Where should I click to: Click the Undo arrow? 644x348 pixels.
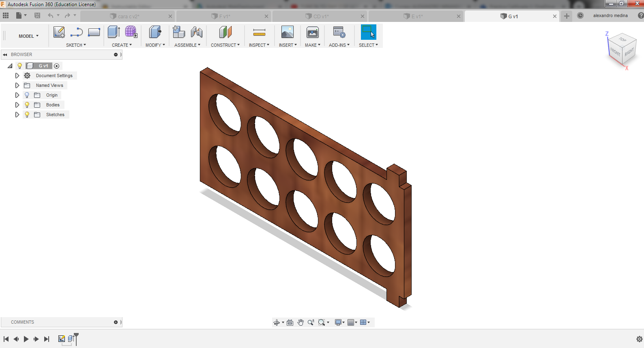click(x=51, y=15)
